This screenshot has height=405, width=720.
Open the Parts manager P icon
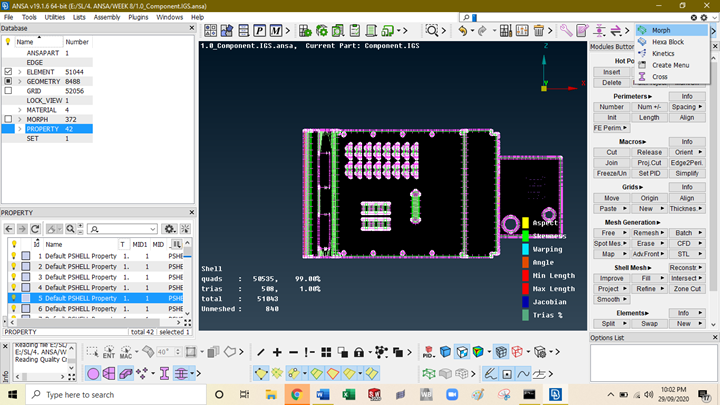point(259,31)
